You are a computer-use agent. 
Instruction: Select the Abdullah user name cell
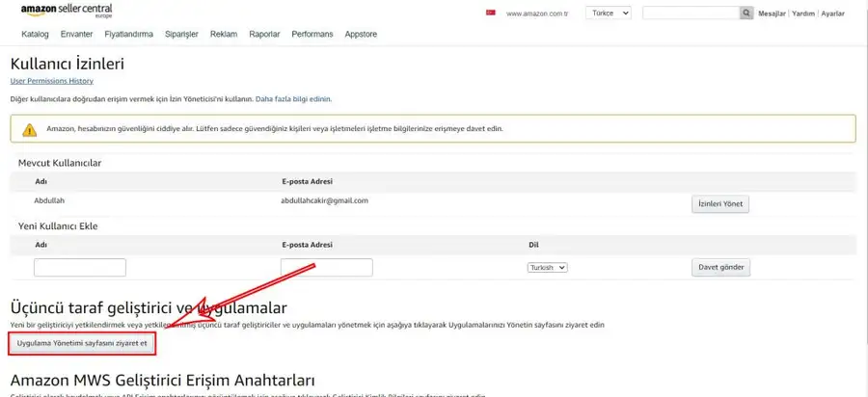click(x=49, y=200)
